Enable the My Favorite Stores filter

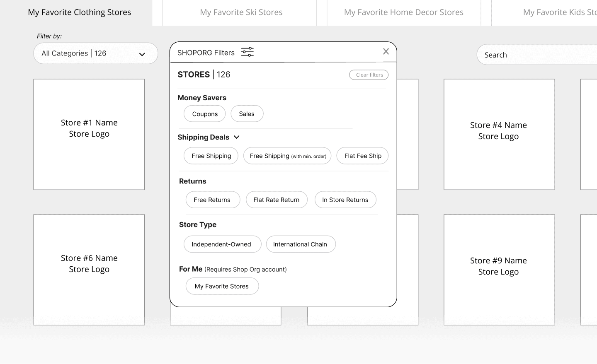pos(222,286)
